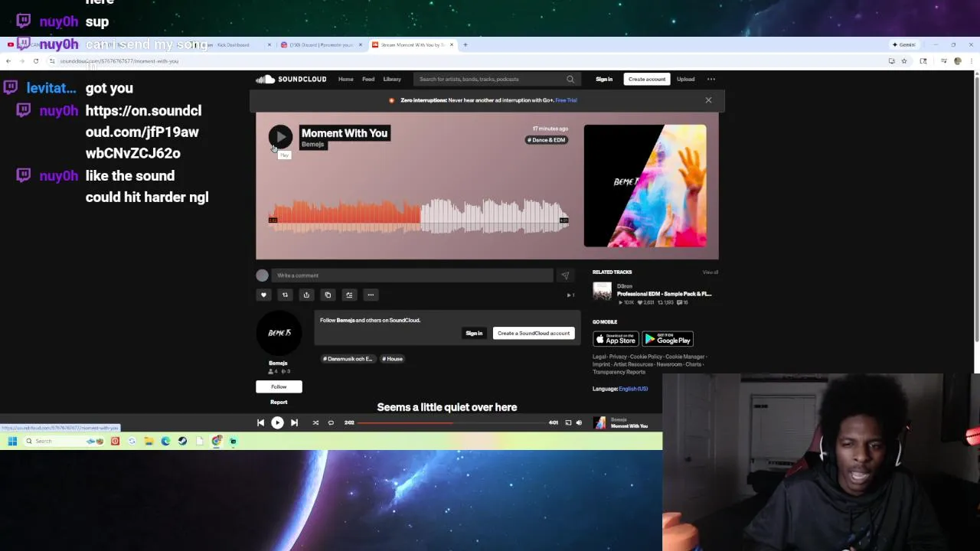
Task: Open the House tag
Action: click(392, 359)
